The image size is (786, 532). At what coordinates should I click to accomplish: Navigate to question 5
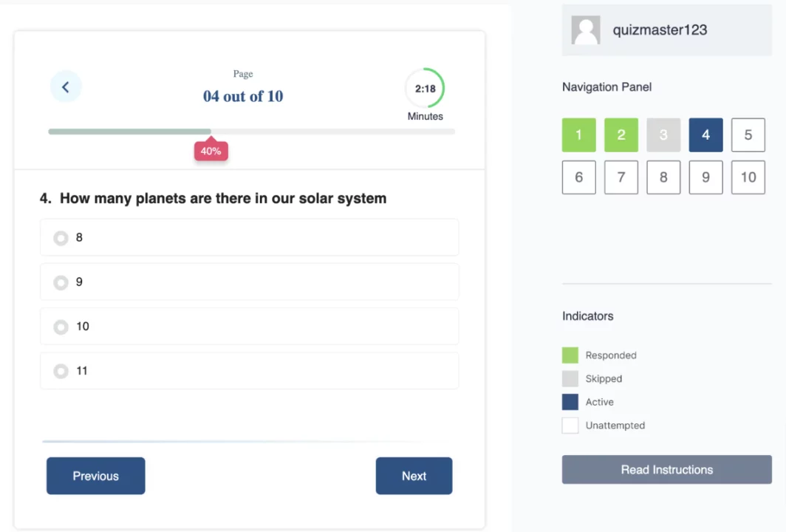[x=748, y=135]
